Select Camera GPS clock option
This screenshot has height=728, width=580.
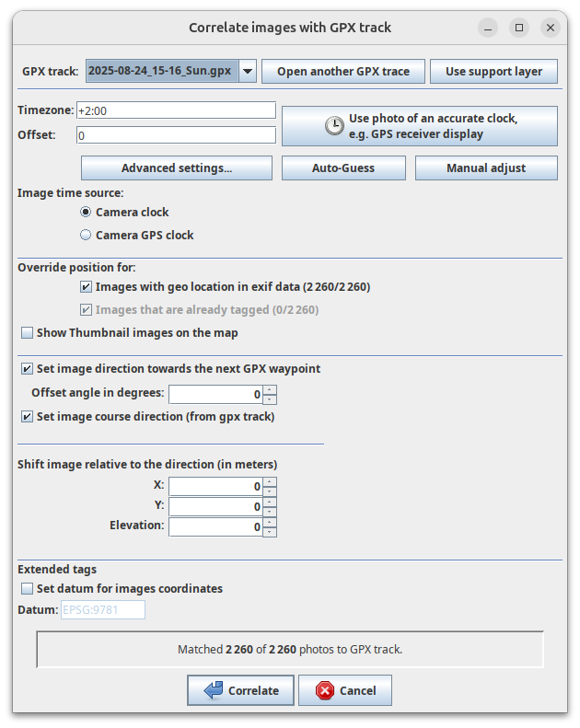[x=87, y=235]
